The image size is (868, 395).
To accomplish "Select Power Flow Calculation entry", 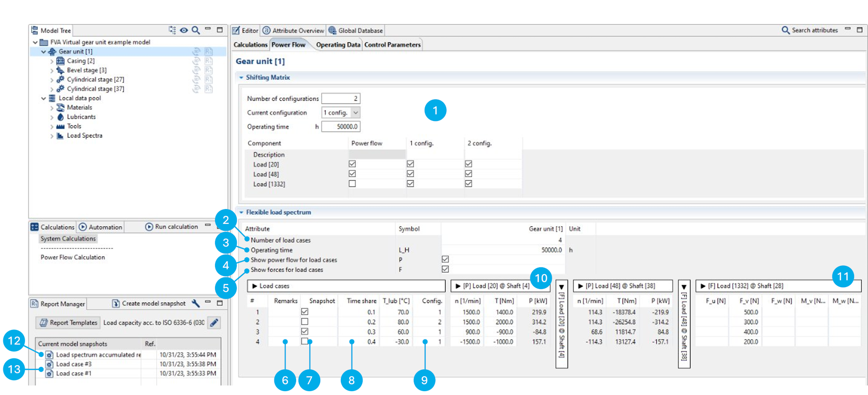I will point(73,257).
